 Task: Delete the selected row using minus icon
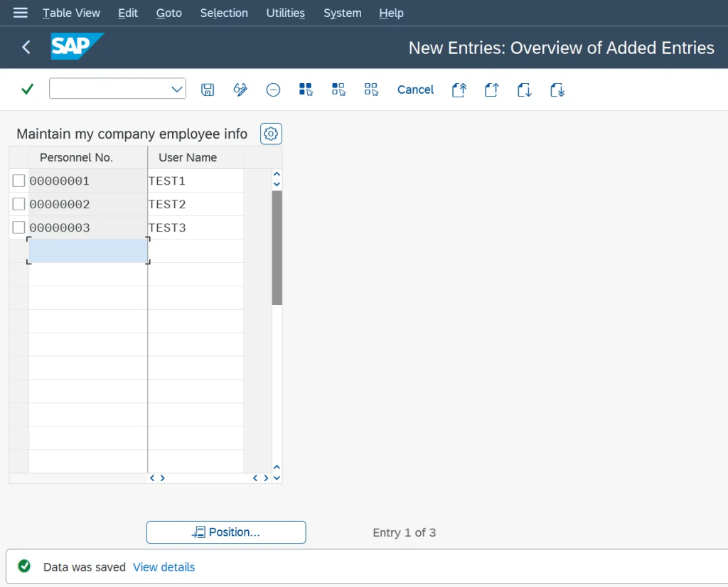(x=273, y=90)
